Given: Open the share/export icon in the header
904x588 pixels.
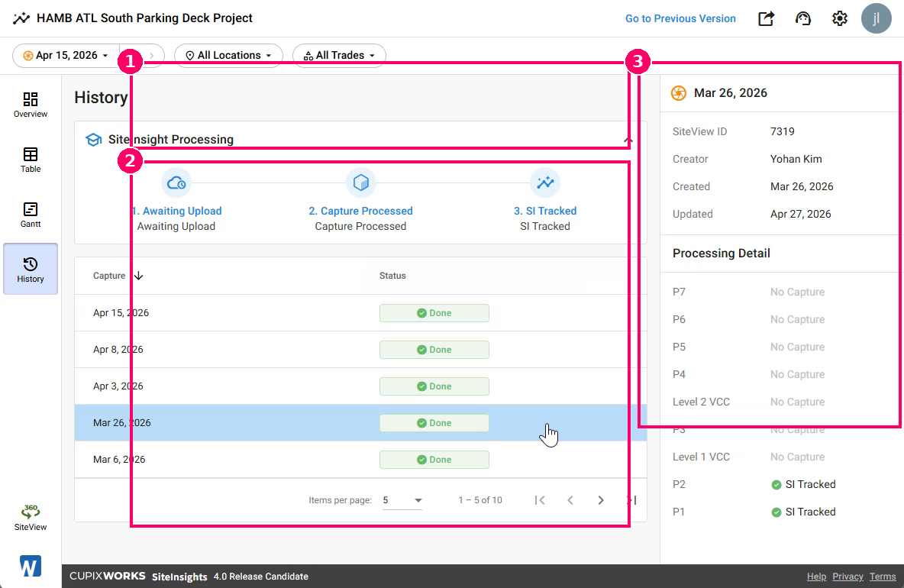Looking at the screenshot, I should click(766, 18).
